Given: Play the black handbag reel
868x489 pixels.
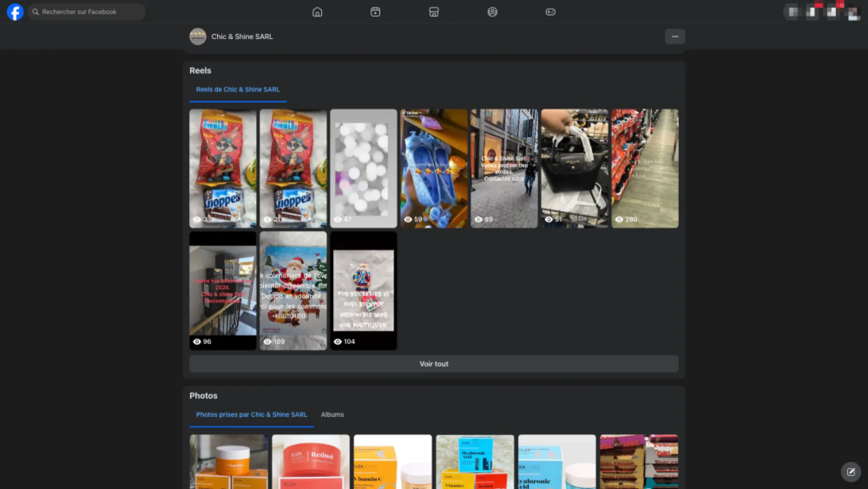Looking at the screenshot, I should 574,168.
